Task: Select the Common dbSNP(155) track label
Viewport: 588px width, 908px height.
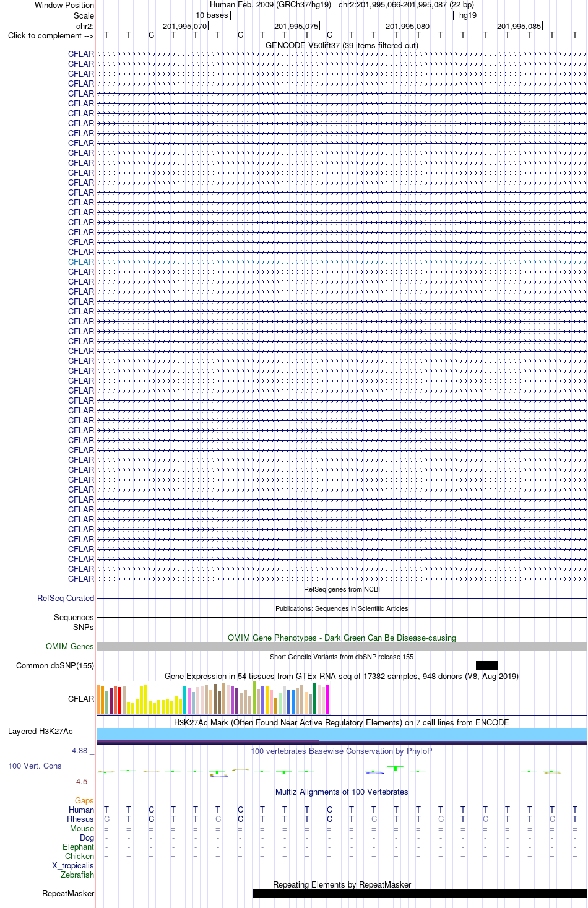Action: [x=55, y=665]
